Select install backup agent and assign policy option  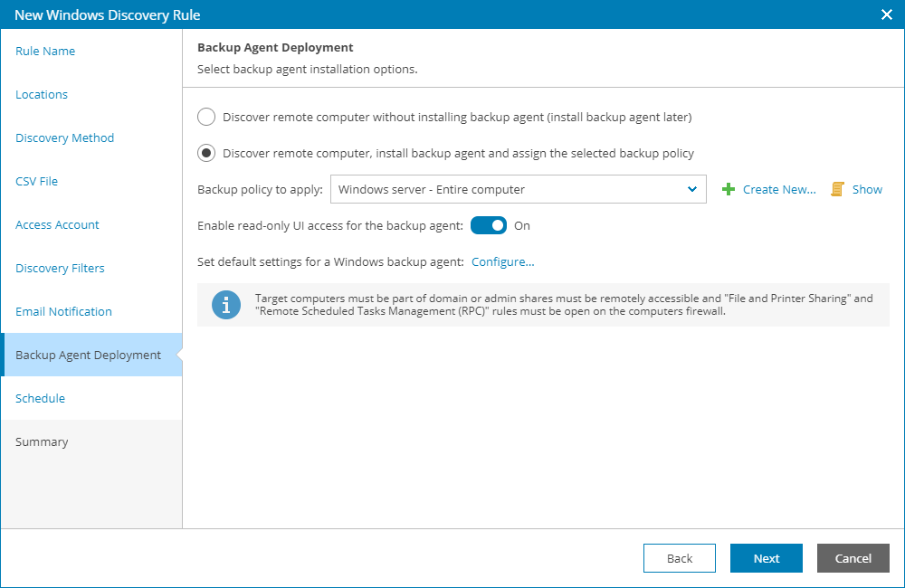[x=206, y=153]
